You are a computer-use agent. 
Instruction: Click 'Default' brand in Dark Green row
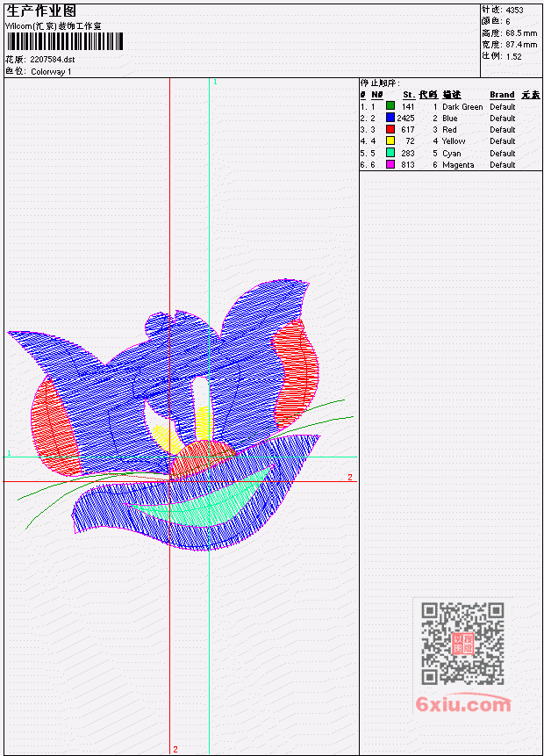503,107
